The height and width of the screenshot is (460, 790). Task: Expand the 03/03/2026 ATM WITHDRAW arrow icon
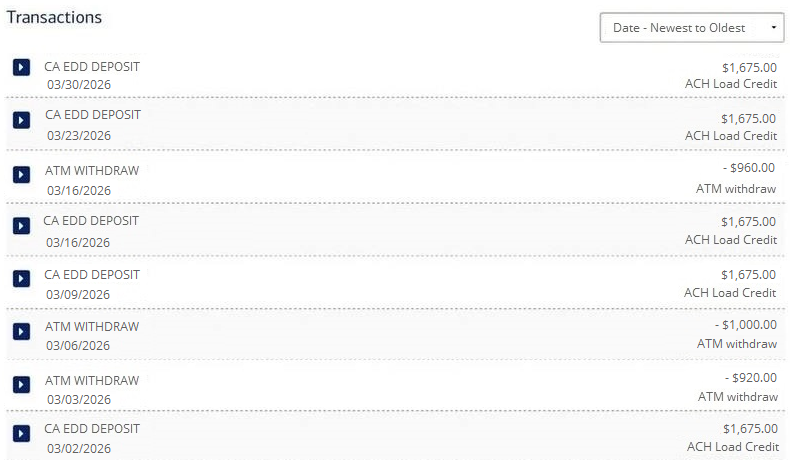tap(22, 384)
